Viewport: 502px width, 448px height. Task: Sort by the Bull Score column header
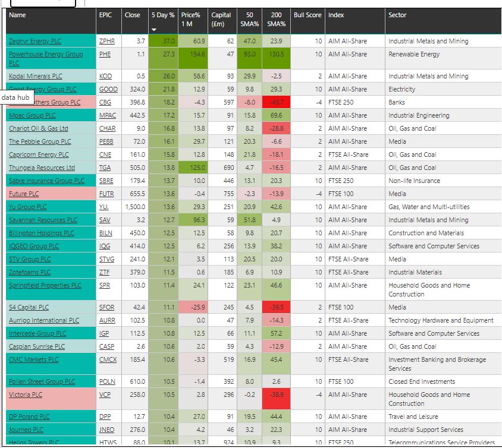(x=307, y=15)
